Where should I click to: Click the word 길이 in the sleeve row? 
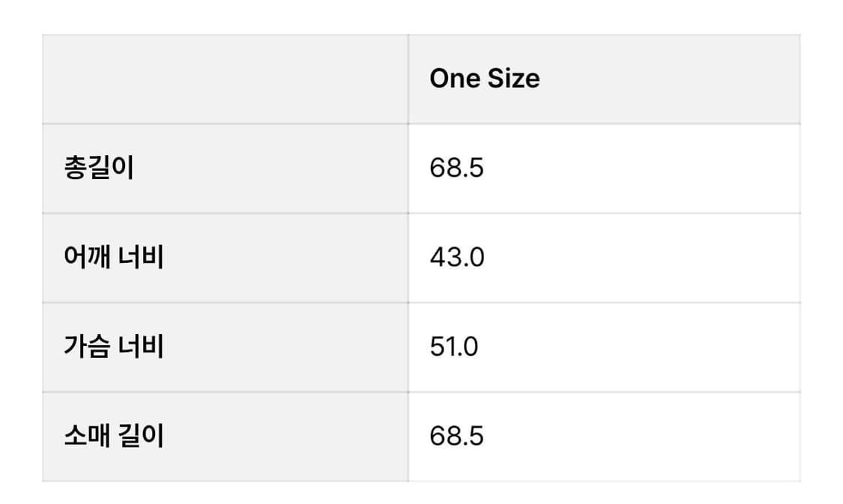(x=142, y=436)
